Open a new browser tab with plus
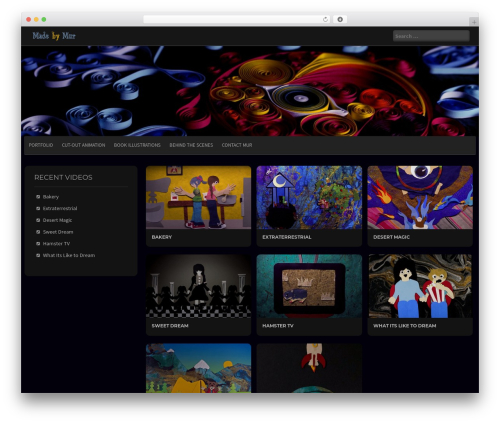This screenshot has width=500, height=423. 474,22
